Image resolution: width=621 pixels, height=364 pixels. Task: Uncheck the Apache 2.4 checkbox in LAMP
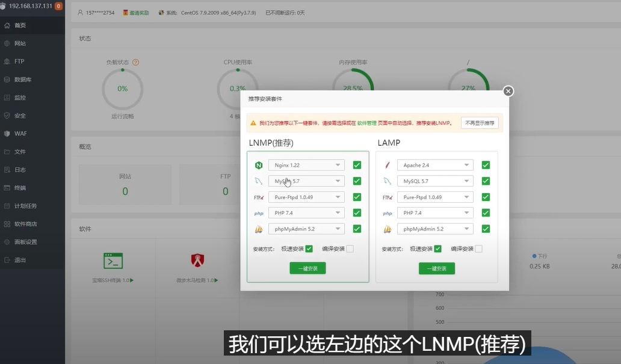[x=486, y=165]
